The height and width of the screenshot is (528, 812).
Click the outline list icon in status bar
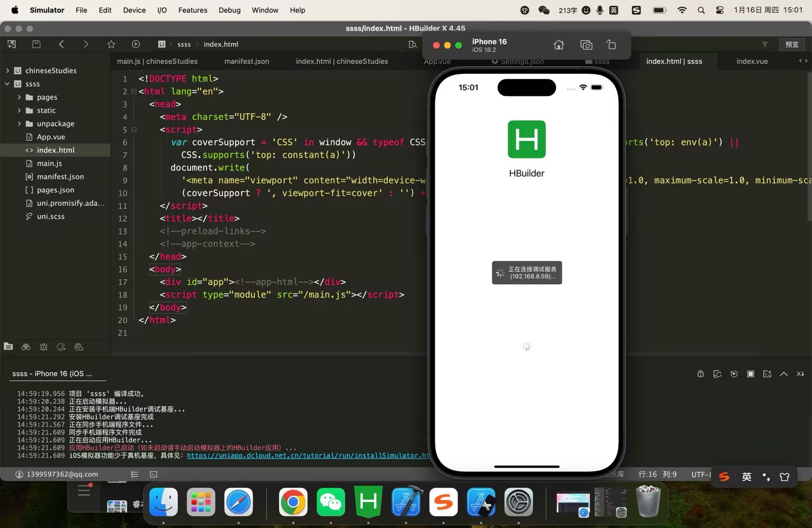(135, 474)
